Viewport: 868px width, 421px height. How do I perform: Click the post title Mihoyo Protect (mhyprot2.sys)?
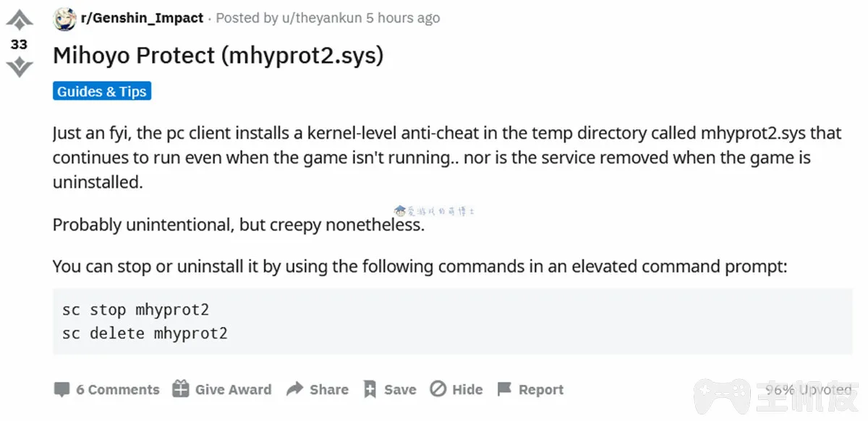pos(218,56)
